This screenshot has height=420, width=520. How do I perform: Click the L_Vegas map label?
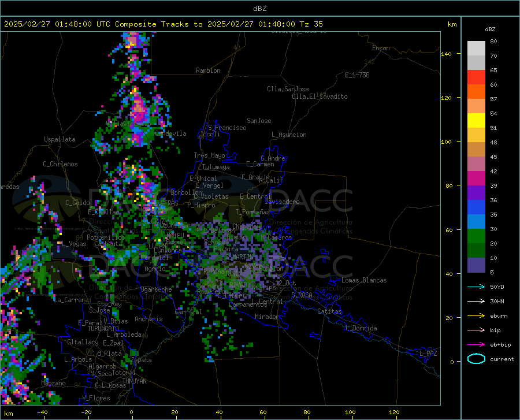pyautogui.click(x=74, y=244)
